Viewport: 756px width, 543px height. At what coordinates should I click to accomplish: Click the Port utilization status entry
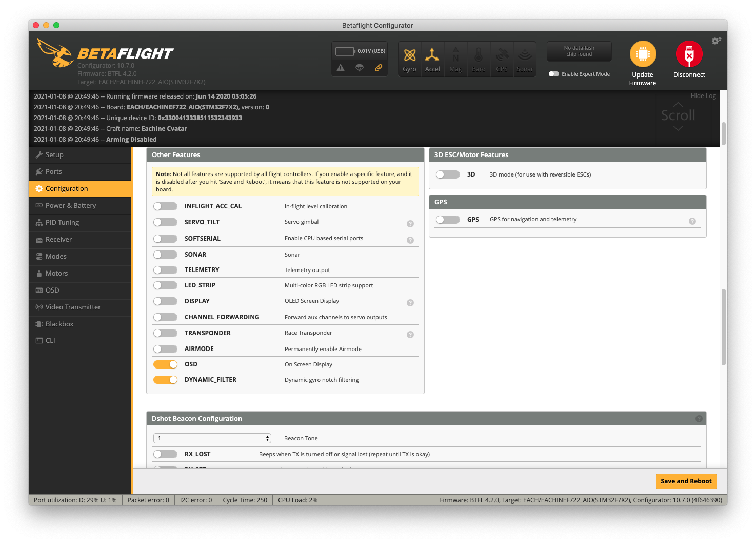pos(75,500)
